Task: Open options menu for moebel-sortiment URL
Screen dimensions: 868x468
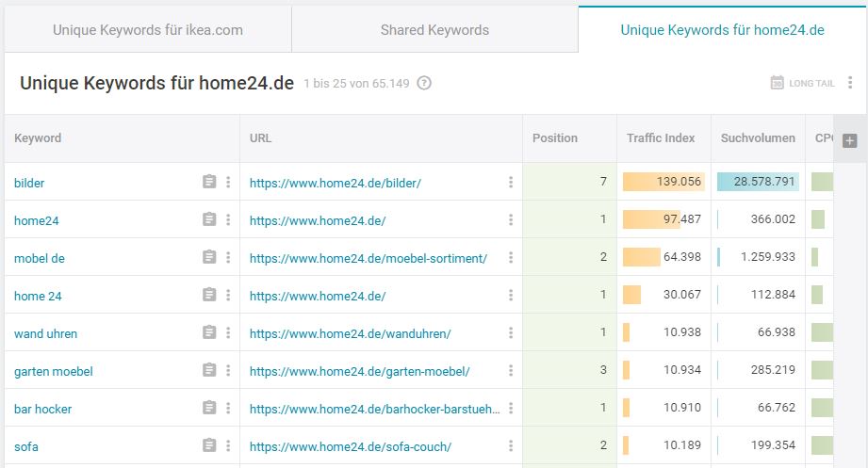Action: [x=511, y=257]
